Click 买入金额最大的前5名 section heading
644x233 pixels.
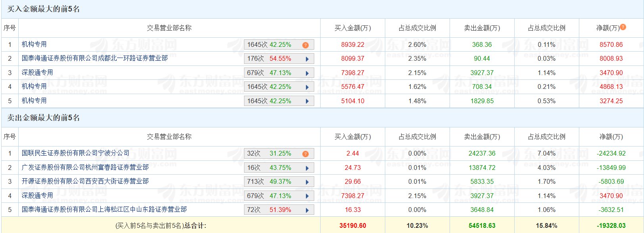click(x=43, y=9)
